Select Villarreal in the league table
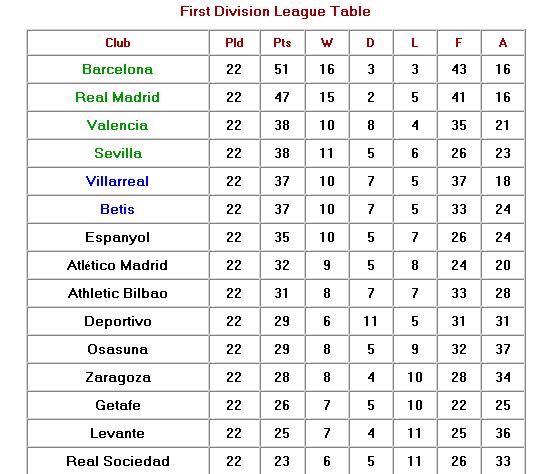This screenshot has width=541, height=474. coord(118,181)
